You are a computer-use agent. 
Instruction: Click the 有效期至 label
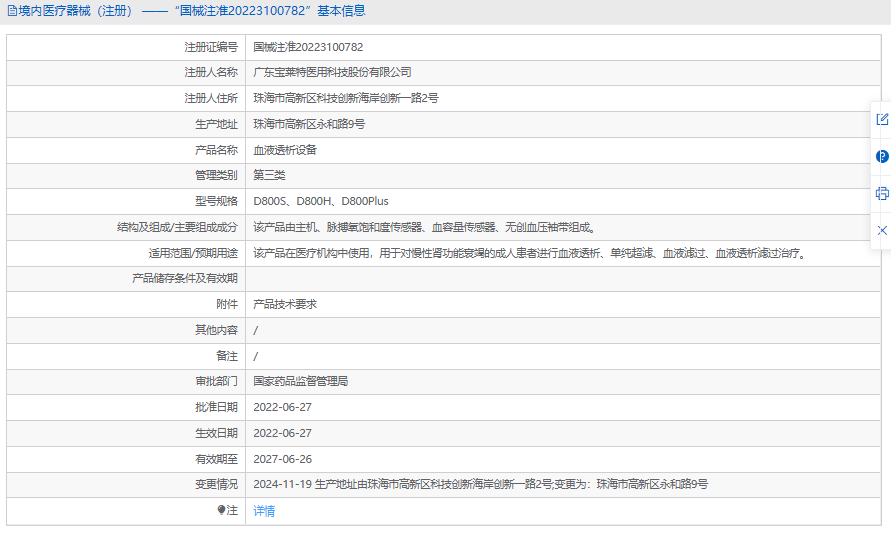point(216,459)
